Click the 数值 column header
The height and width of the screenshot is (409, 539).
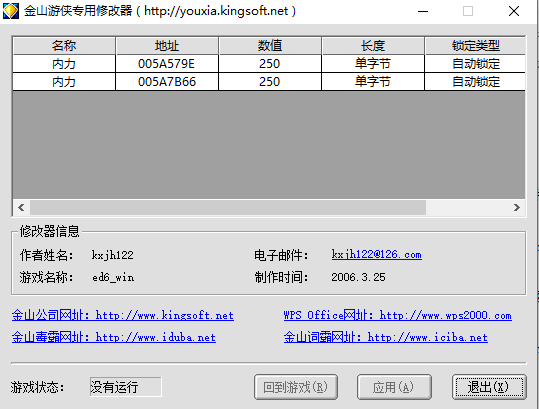click(270, 46)
